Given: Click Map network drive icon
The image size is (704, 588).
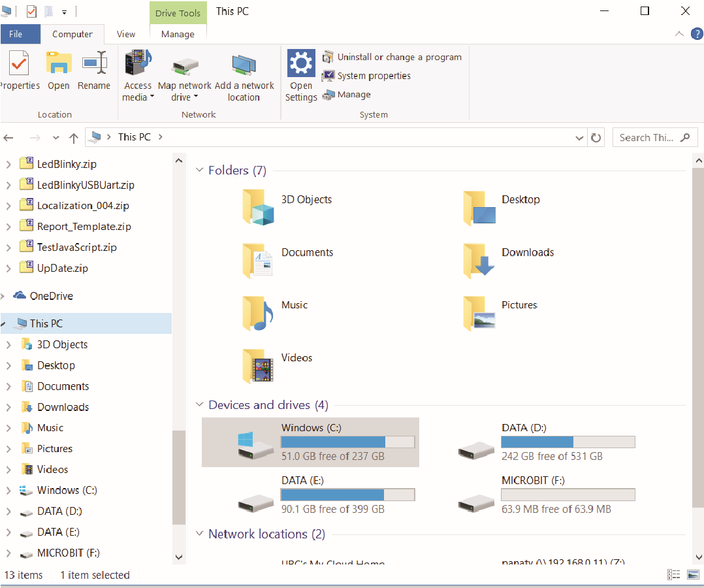Looking at the screenshot, I should (x=185, y=66).
